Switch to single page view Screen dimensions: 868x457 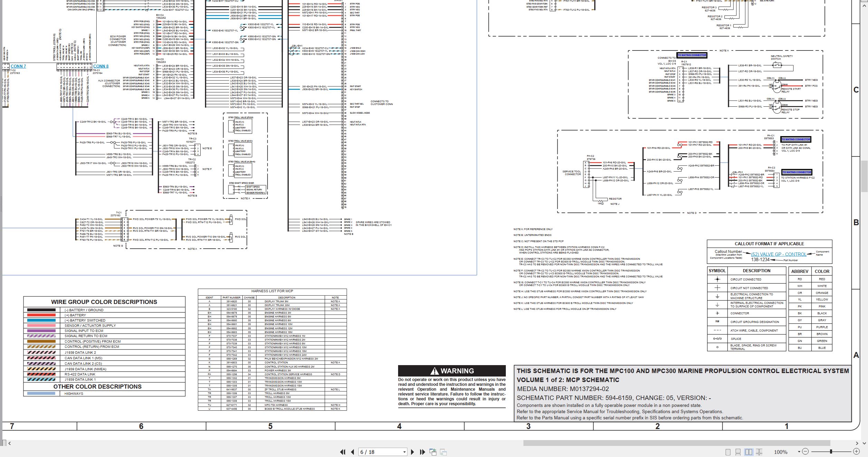[x=728, y=452]
